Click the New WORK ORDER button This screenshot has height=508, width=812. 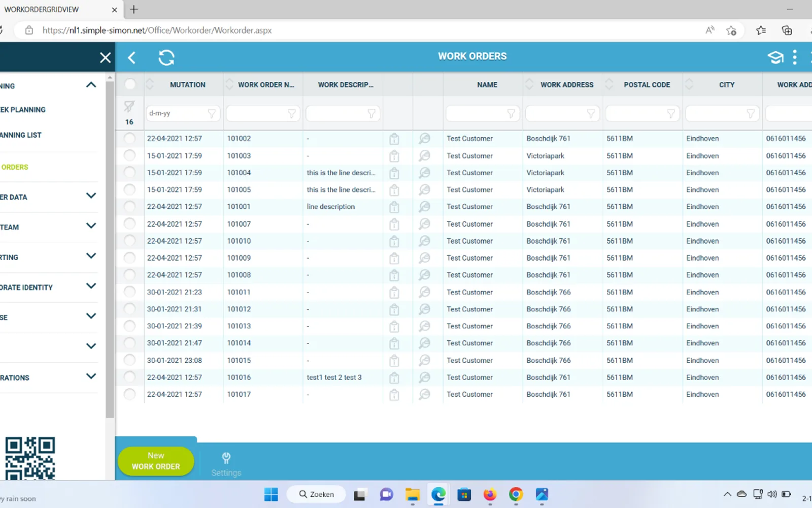156,461
